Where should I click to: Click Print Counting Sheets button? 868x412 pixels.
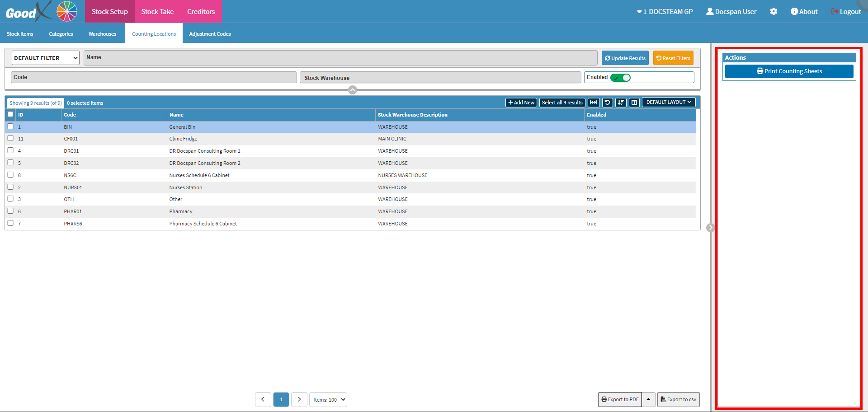click(x=789, y=71)
